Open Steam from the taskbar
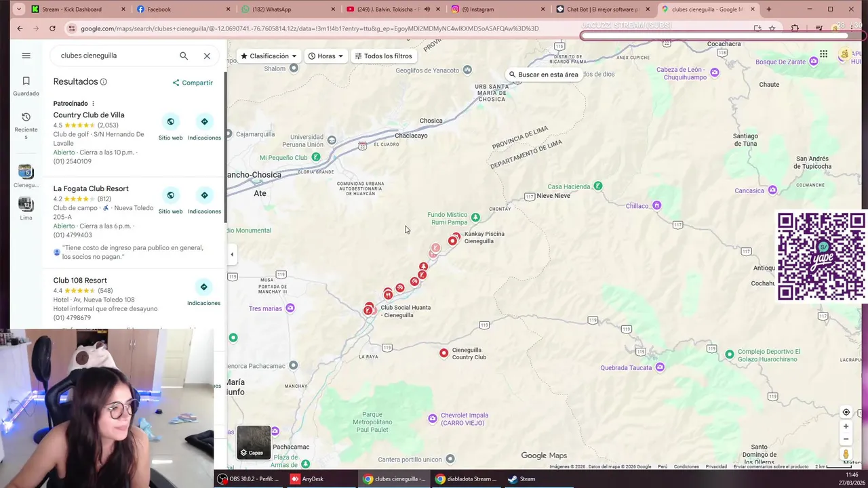 (x=521, y=479)
